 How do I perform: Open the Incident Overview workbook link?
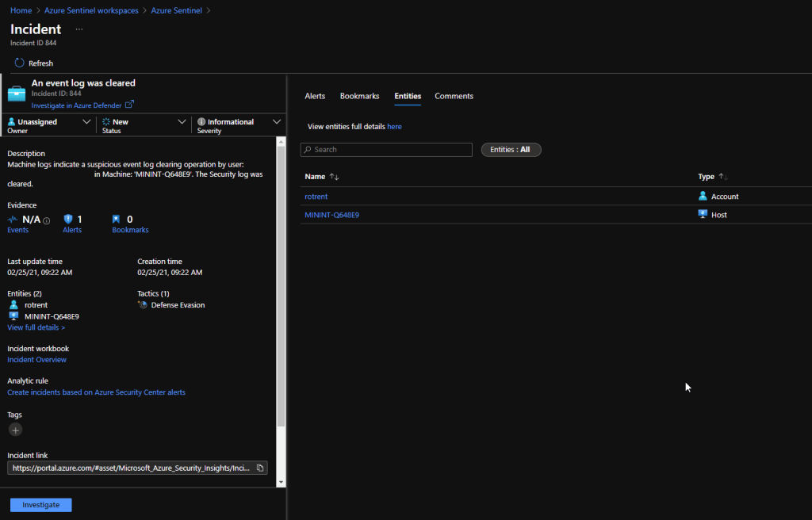coord(36,359)
